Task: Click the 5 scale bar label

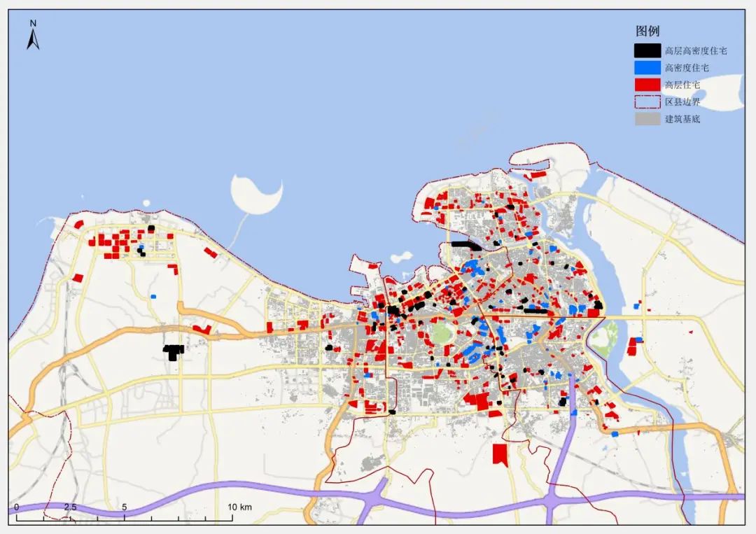Action: point(125,507)
